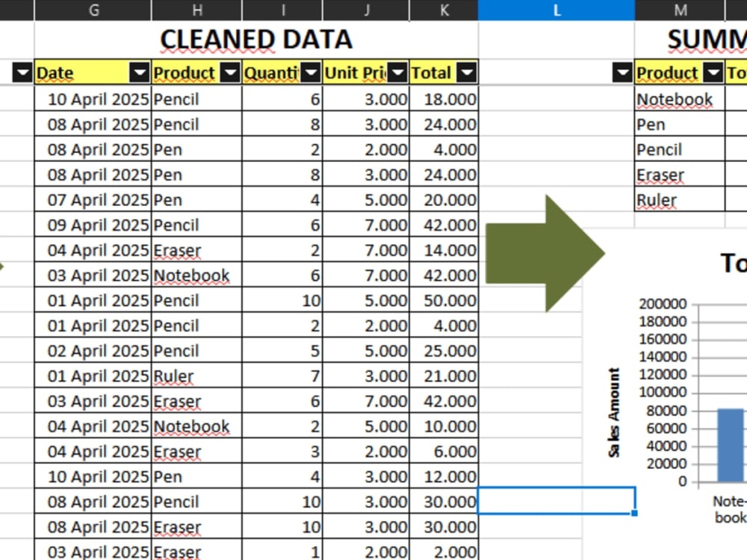The image size is (747, 560).
Task: Select the cell with total 21.000
Action: coord(444,376)
